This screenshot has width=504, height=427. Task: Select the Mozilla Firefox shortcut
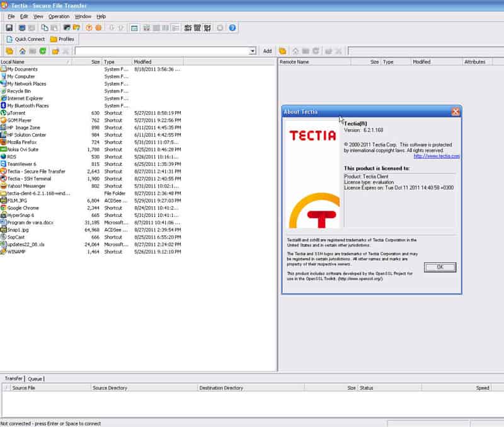[x=22, y=142]
